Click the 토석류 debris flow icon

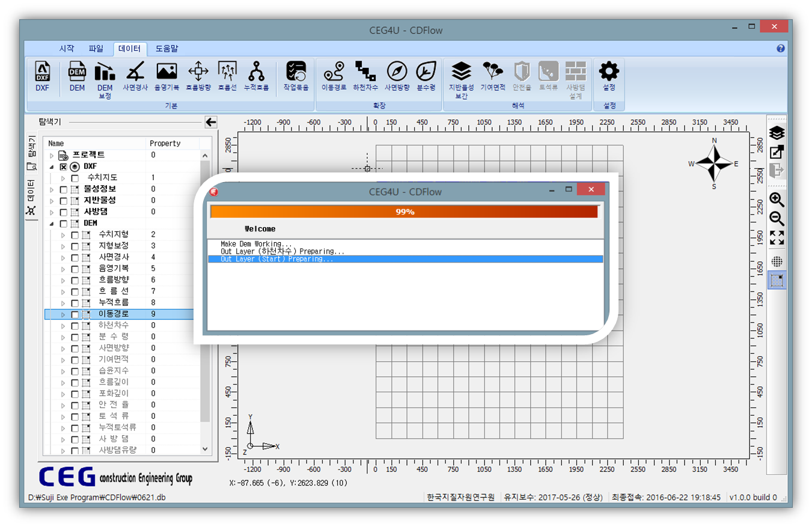(548, 77)
